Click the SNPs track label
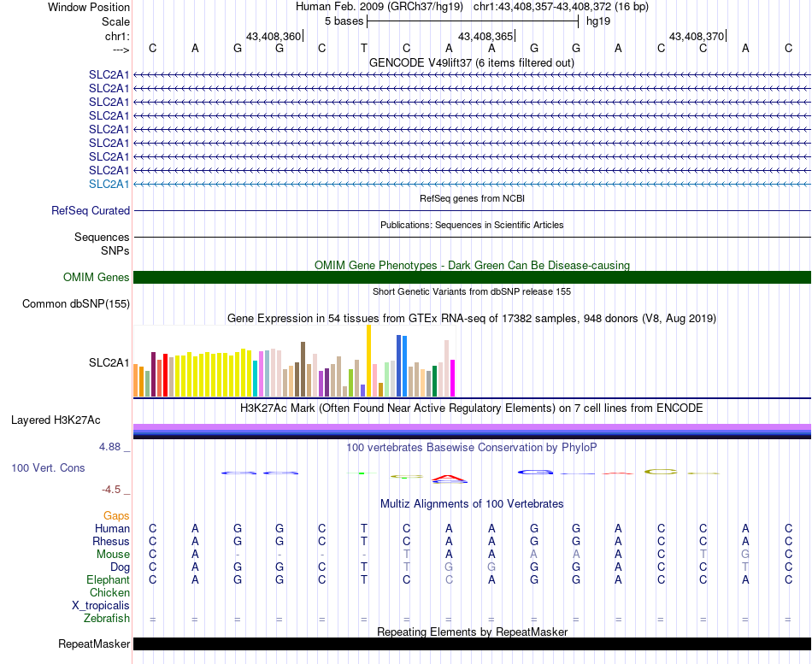812x664 pixels. pos(115,250)
